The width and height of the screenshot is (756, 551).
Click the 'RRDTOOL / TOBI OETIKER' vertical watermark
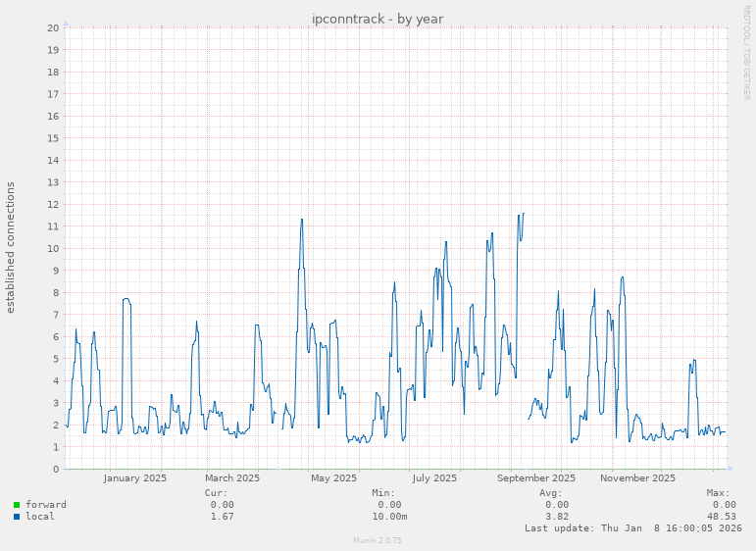[x=746, y=51]
